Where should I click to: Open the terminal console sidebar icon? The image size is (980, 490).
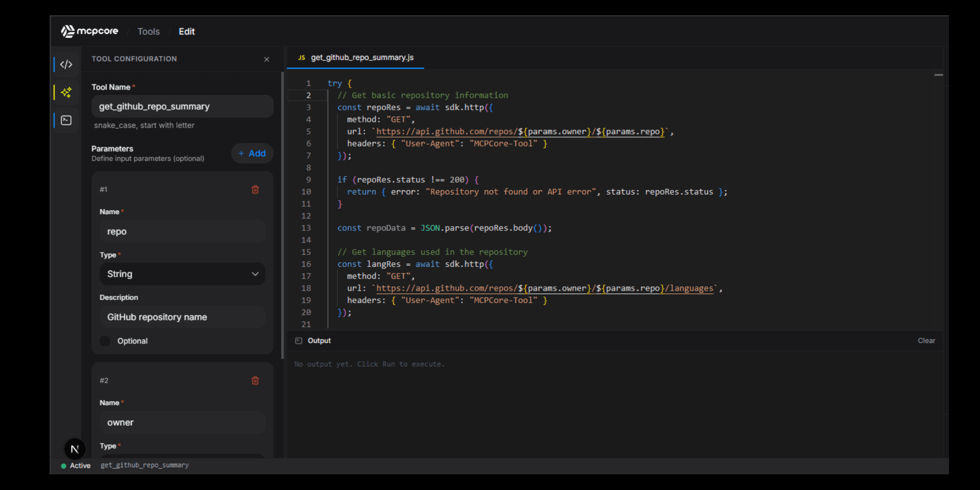point(66,120)
